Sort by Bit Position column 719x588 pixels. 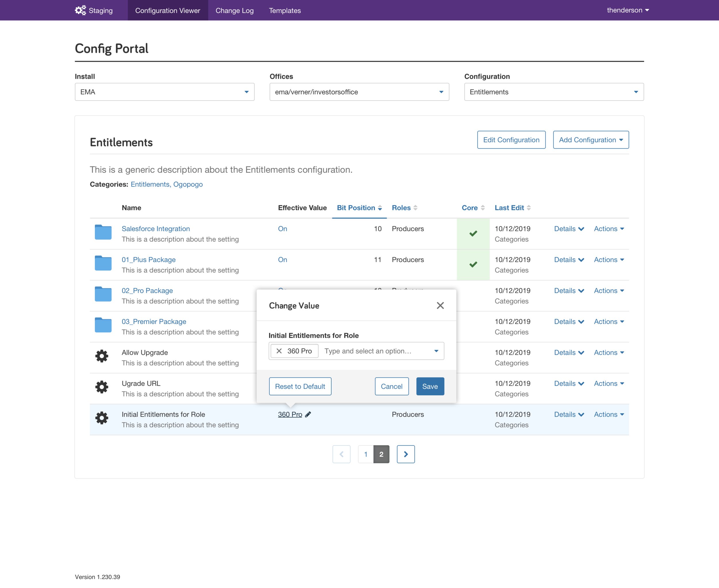tap(359, 208)
